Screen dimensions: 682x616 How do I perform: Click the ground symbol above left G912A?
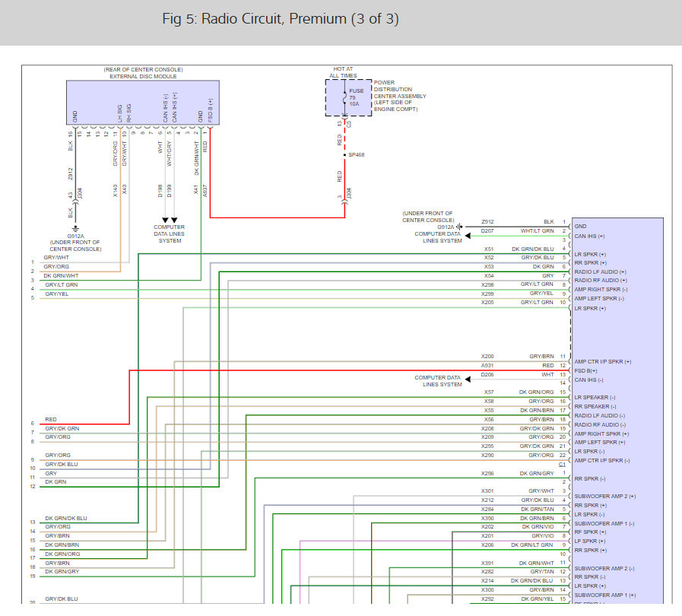pyautogui.click(x=76, y=228)
